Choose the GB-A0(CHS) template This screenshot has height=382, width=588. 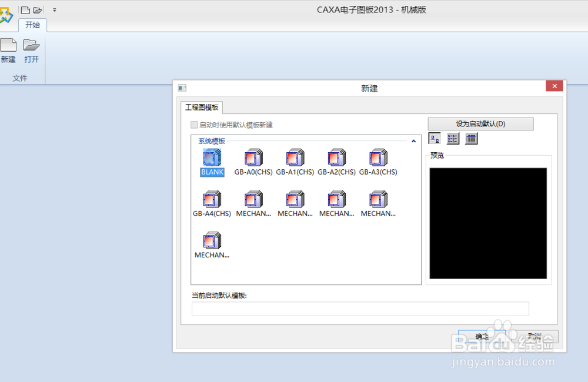pos(253,162)
